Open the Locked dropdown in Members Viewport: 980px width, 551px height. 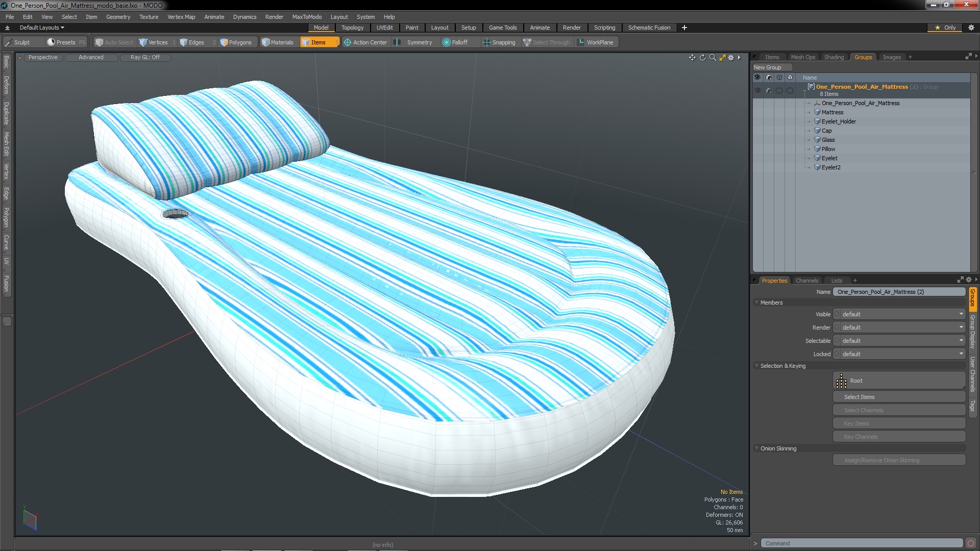(899, 354)
